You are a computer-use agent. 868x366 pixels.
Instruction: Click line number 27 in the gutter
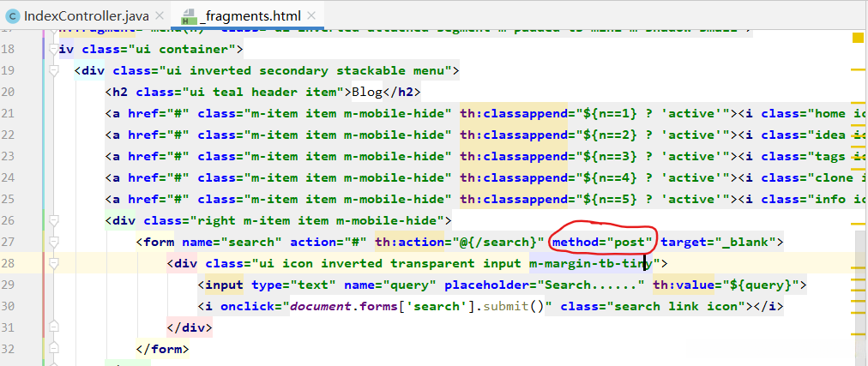pyautogui.click(x=9, y=243)
